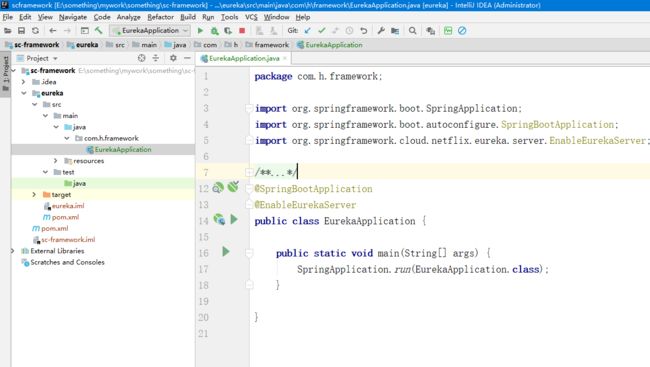Open Project panel gear settings

click(x=173, y=58)
